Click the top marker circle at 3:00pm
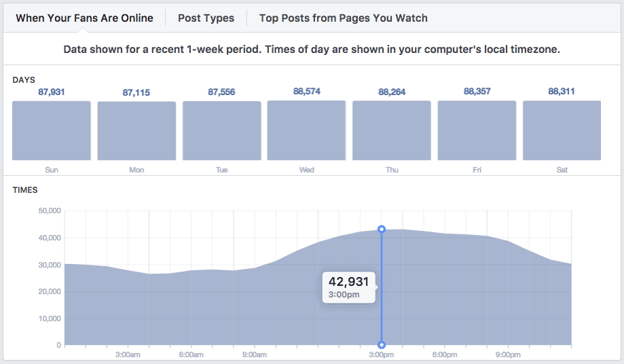This screenshot has width=624, height=364. (381, 229)
